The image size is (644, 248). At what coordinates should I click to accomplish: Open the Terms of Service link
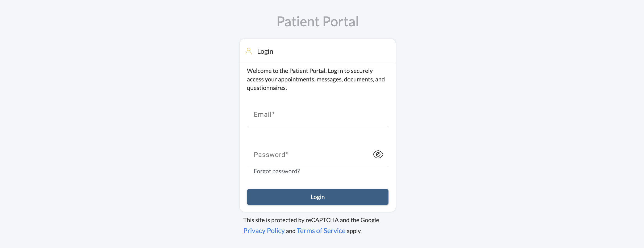point(321,231)
